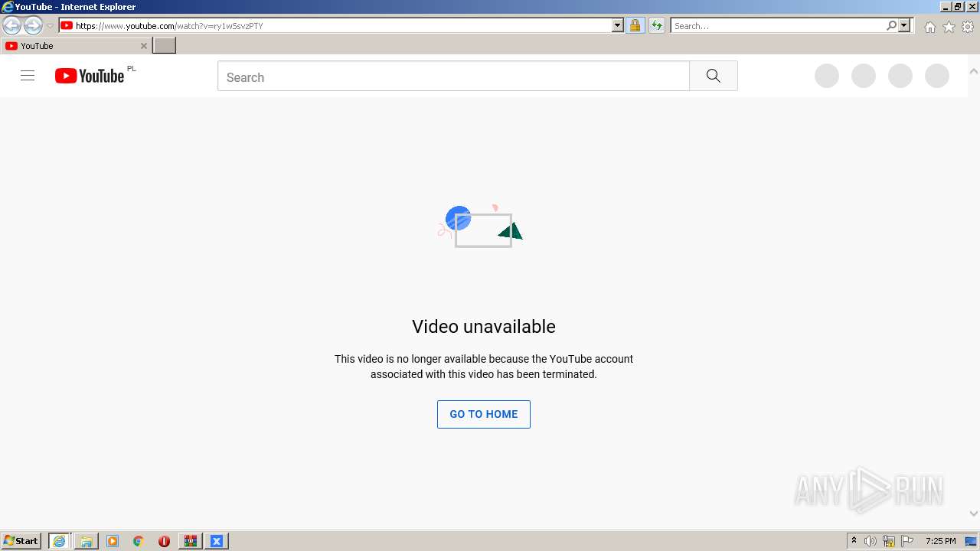Viewport: 980px width, 551px height.
Task: Expand the address bar autocomplete dropdown
Action: [x=618, y=26]
